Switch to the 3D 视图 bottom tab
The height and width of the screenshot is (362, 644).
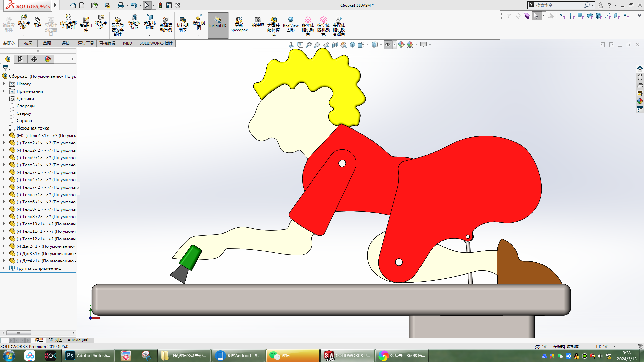pyautogui.click(x=55, y=340)
